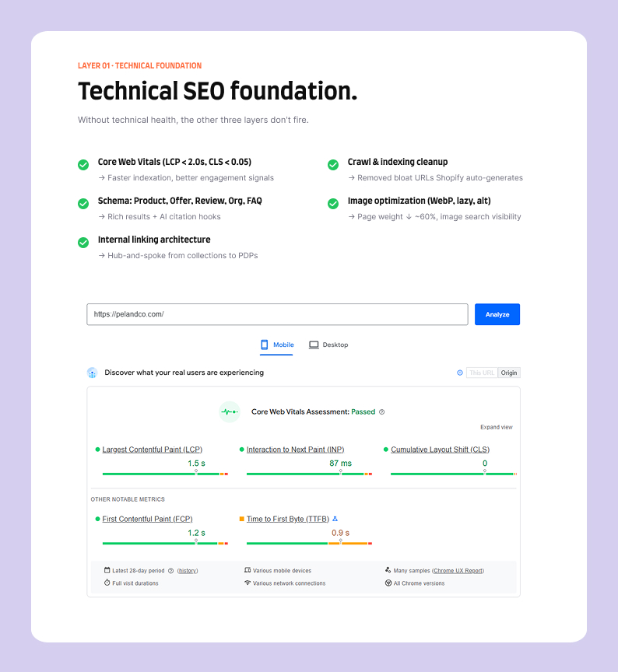
Task: Click the Interaction to Next Paint distribution bar
Action: pos(309,474)
